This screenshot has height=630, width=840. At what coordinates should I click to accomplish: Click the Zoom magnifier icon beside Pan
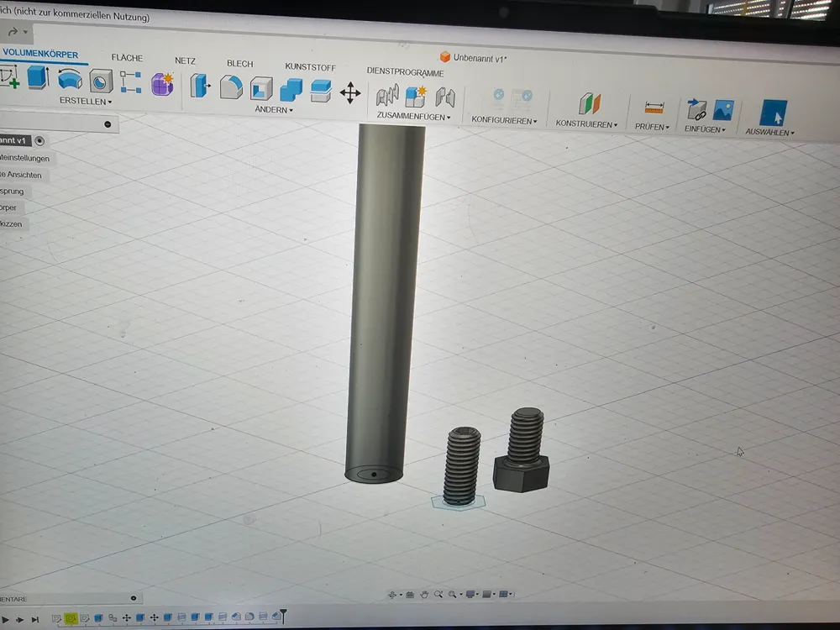[438, 594]
